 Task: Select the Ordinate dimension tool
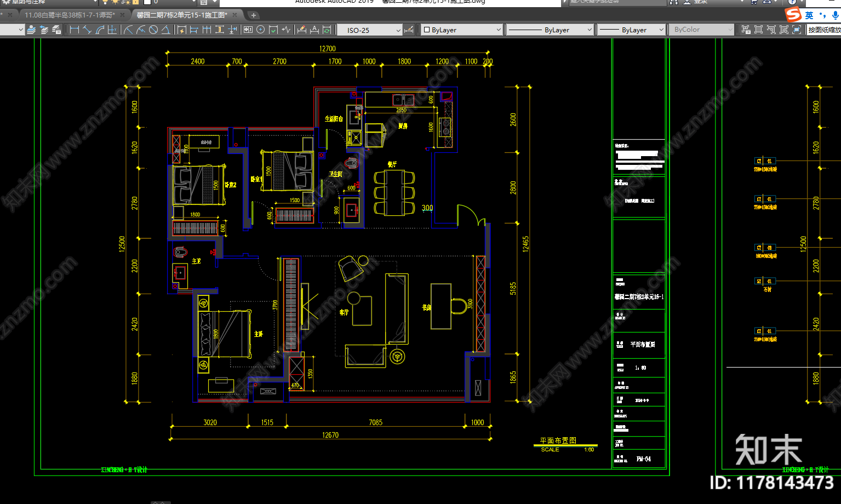pyautogui.click(x=112, y=30)
